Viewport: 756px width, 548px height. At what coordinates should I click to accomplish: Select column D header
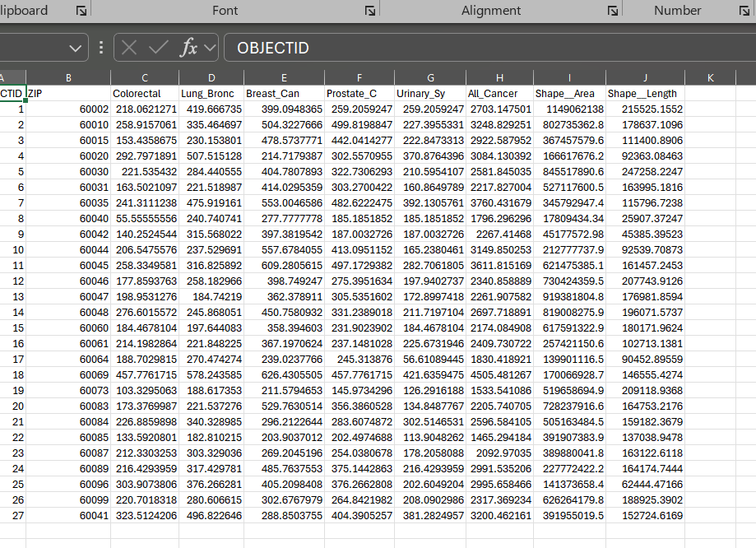[x=211, y=77]
